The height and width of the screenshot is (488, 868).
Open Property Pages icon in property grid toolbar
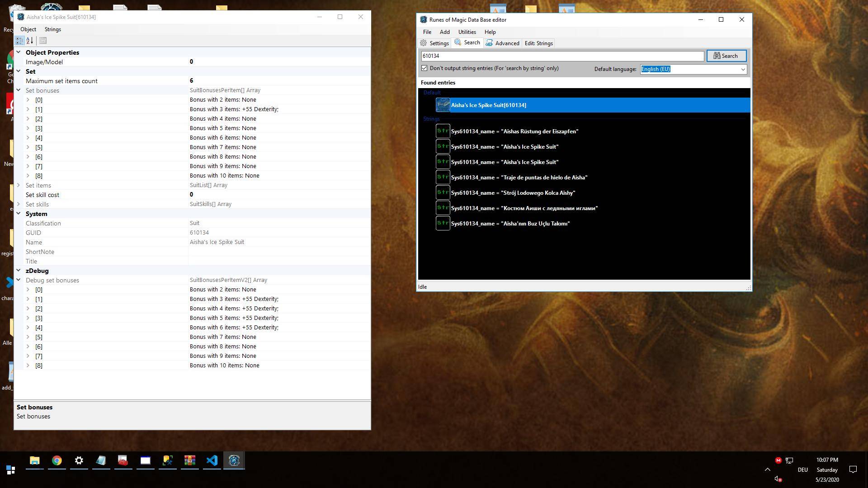(x=43, y=41)
